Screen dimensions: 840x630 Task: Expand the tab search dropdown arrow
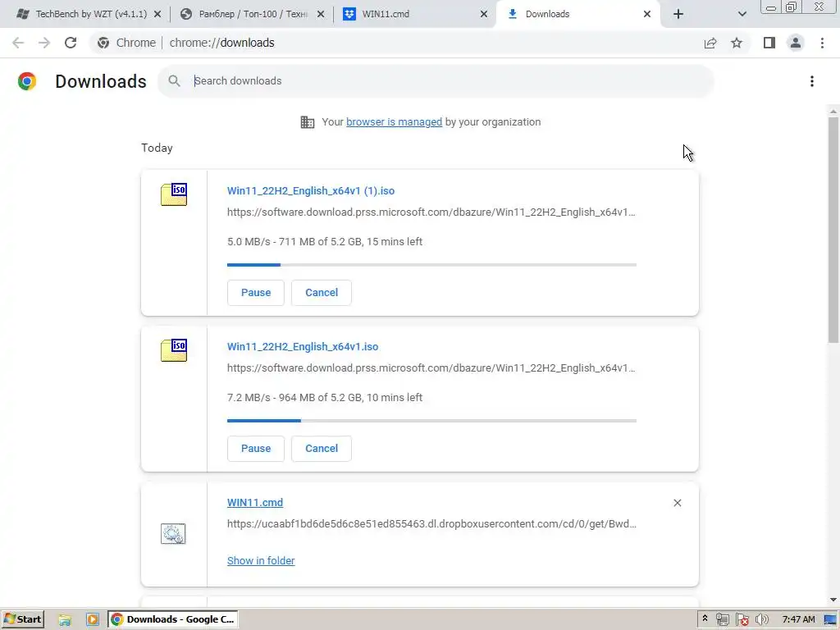click(742, 14)
